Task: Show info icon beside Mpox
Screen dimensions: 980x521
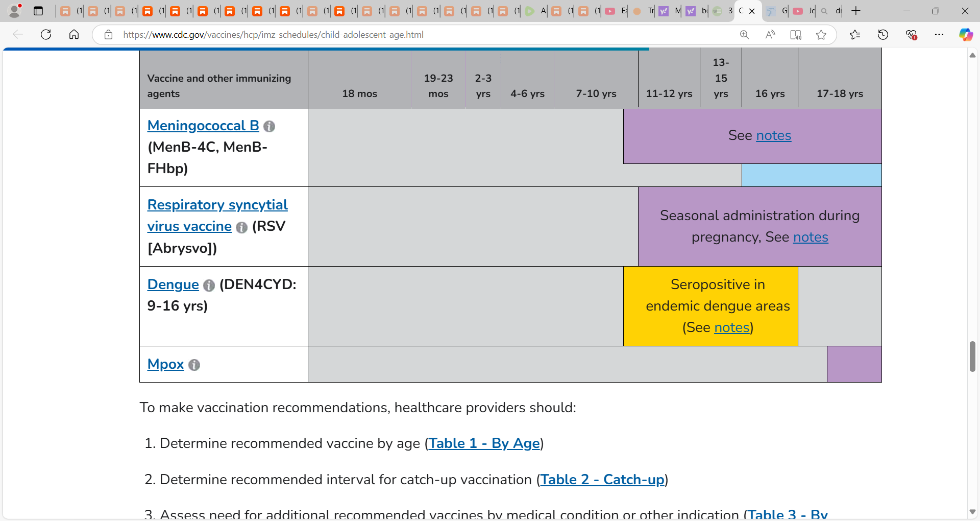Action: tap(194, 365)
